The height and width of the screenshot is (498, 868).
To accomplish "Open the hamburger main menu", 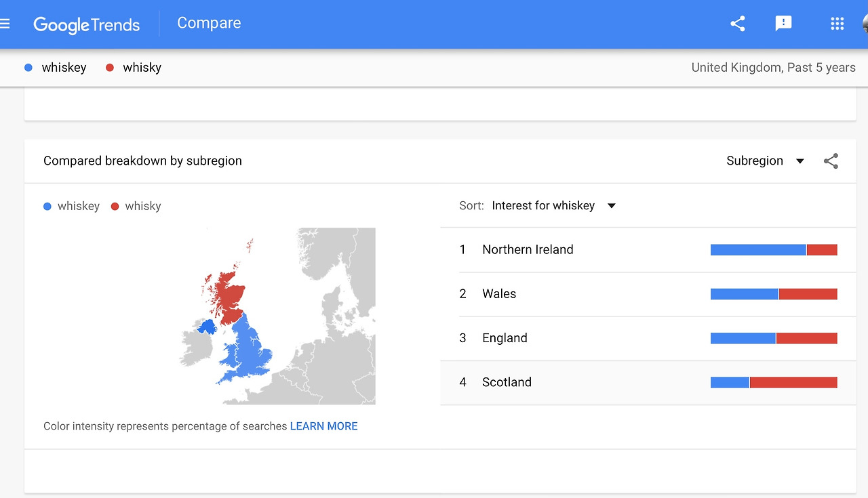I will (x=5, y=24).
